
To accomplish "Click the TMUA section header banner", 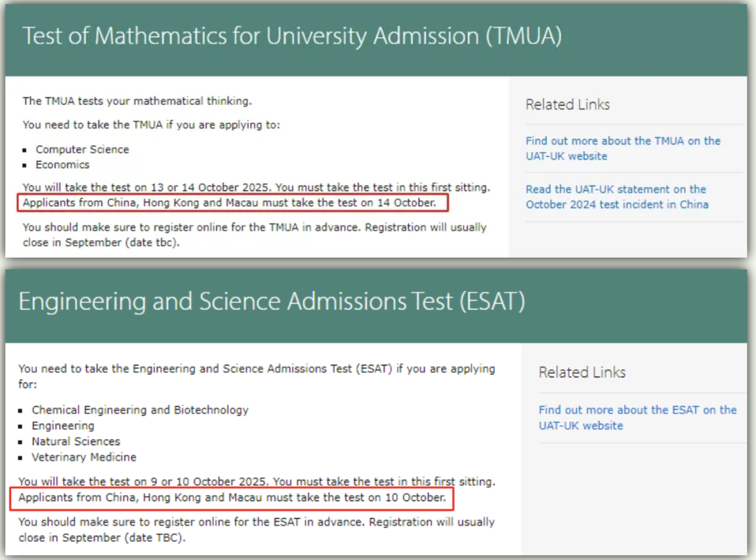I will coord(376,40).
